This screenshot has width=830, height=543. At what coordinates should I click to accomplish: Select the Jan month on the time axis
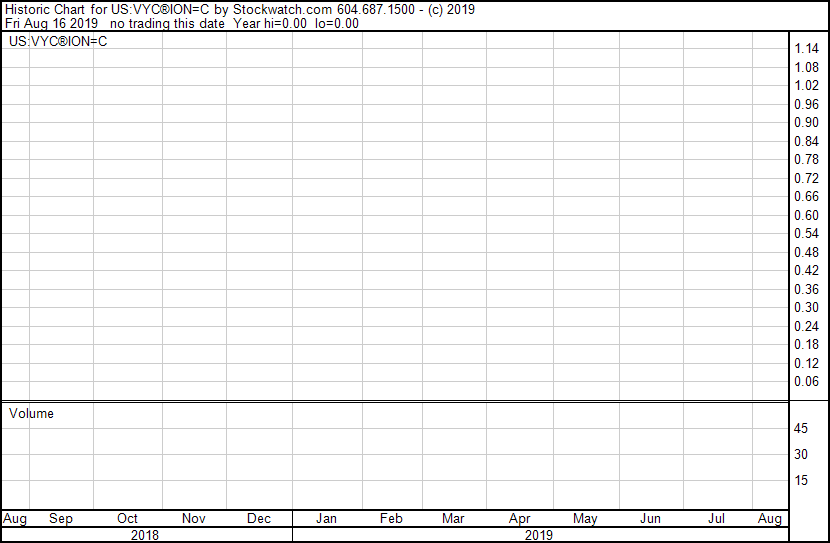[x=326, y=519]
